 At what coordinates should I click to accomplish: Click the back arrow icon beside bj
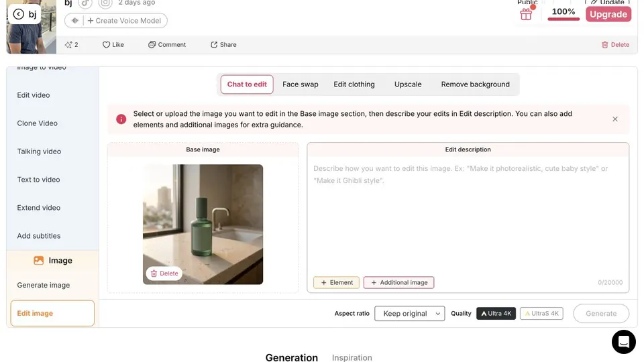click(x=19, y=14)
